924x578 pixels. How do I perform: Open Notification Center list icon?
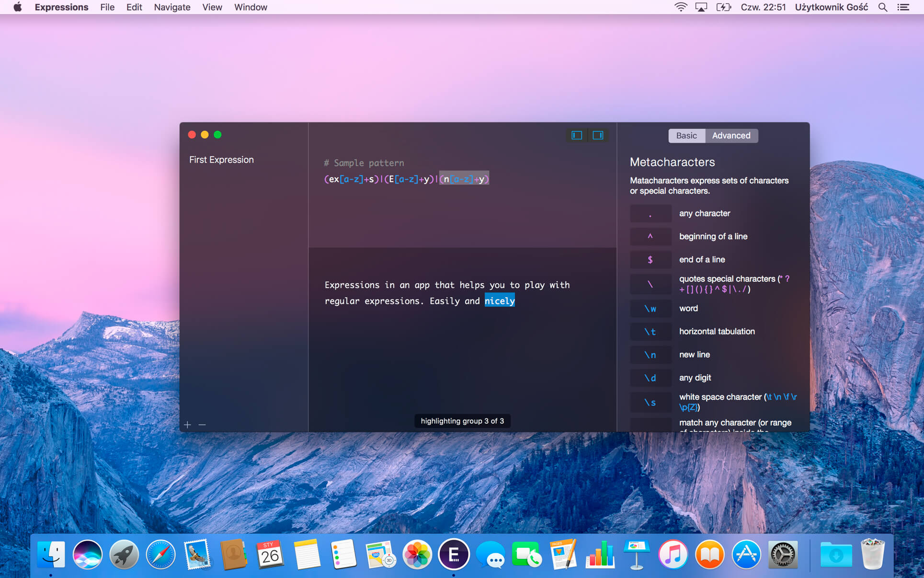(903, 7)
